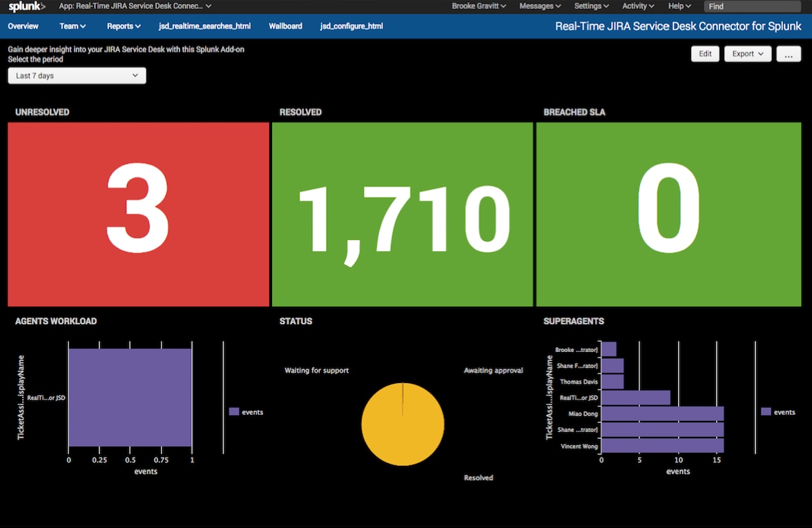Open the Wallboard tab
Viewport: 812px width, 528px height.
(285, 26)
